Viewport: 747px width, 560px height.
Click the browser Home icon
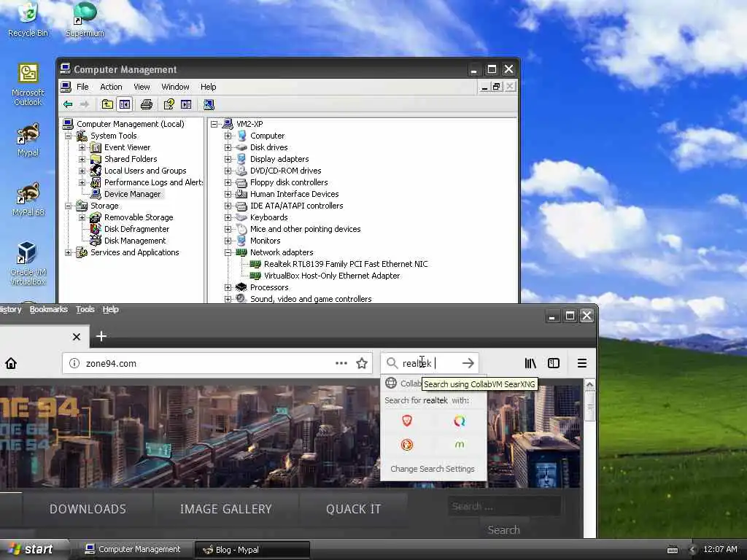(x=11, y=363)
